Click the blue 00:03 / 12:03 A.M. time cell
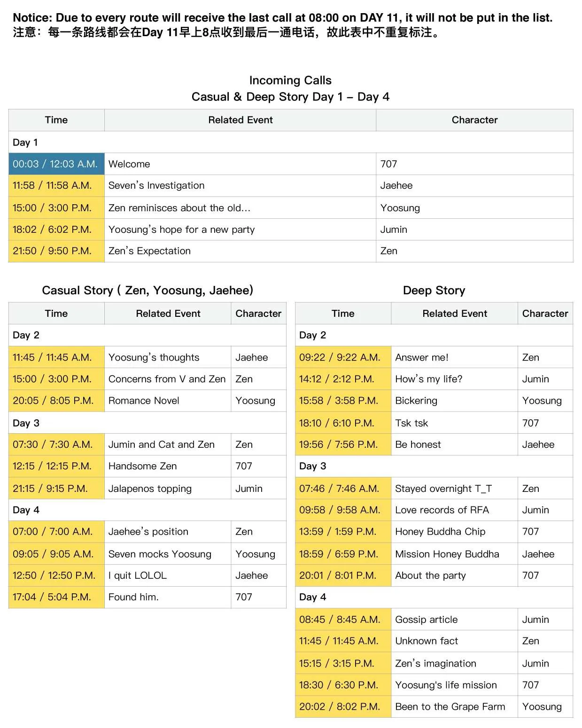This screenshot has width=582, height=728. (x=56, y=164)
